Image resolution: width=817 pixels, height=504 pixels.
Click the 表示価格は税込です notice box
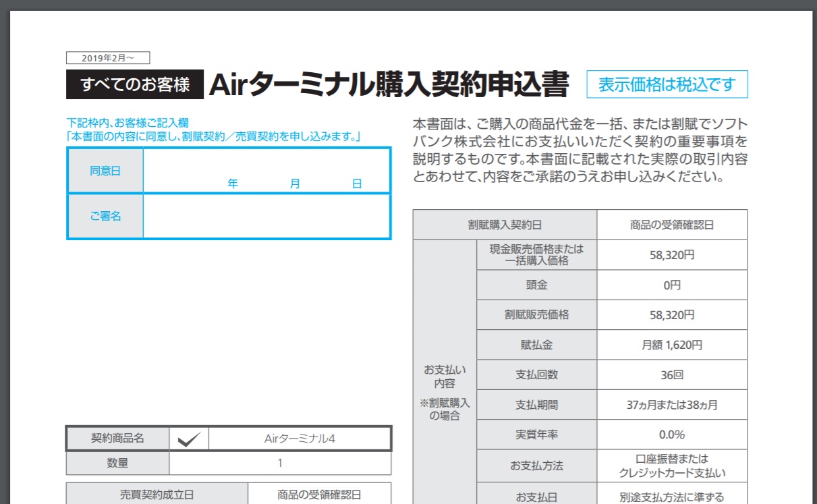pyautogui.click(x=667, y=85)
